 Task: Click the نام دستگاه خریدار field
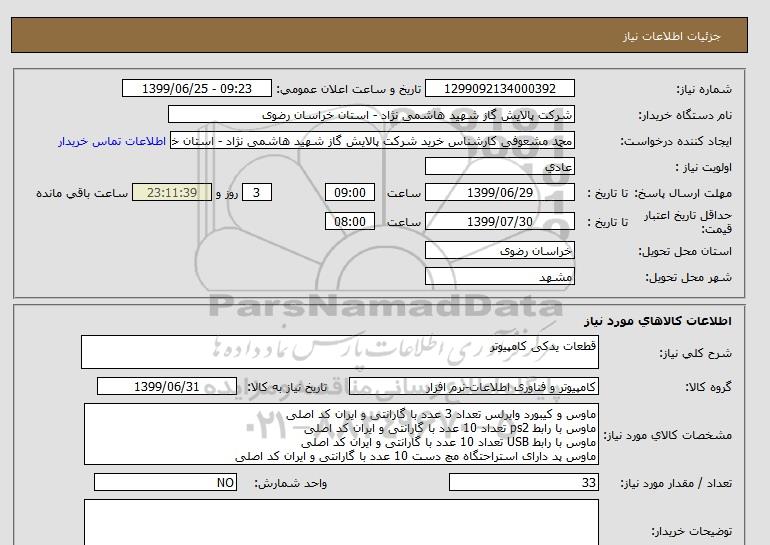click(371, 115)
